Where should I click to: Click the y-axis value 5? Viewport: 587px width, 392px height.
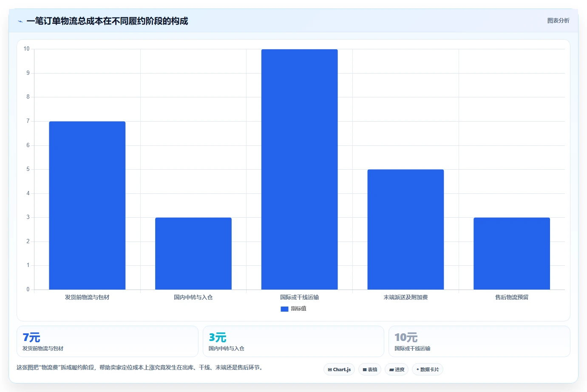click(28, 169)
